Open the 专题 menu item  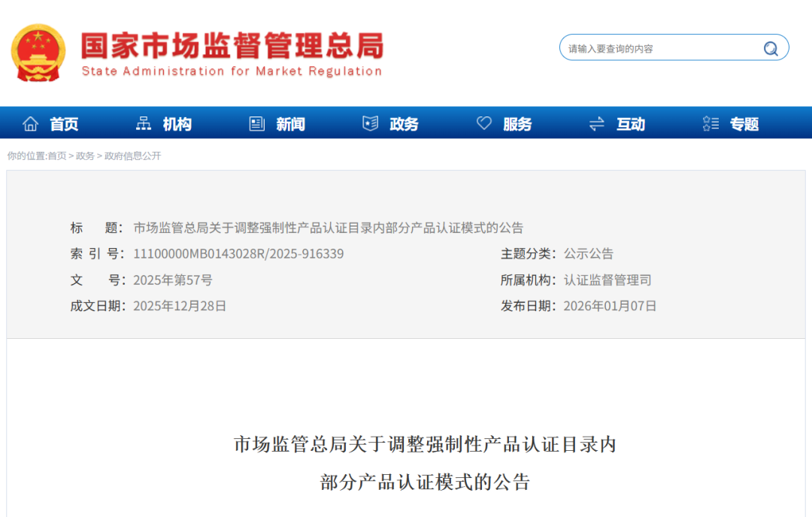point(744,123)
